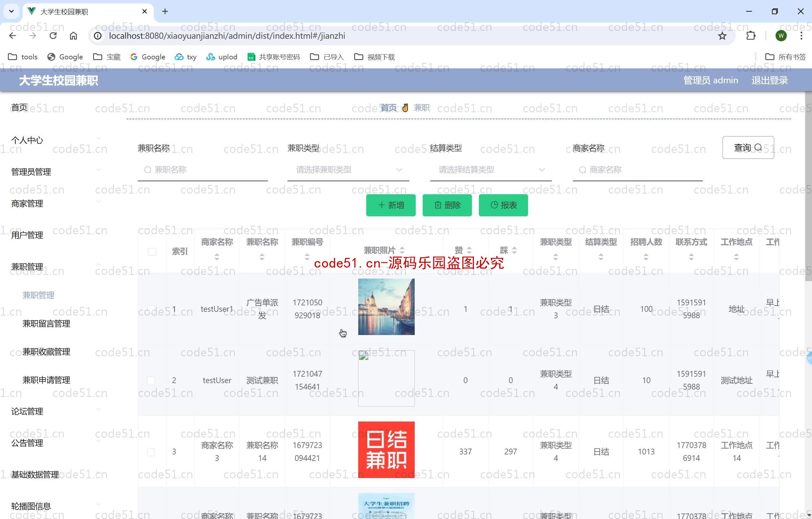This screenshot has width=812, height=519.
Task: Open the browser home page icon
Action: (x=73, y=36)
